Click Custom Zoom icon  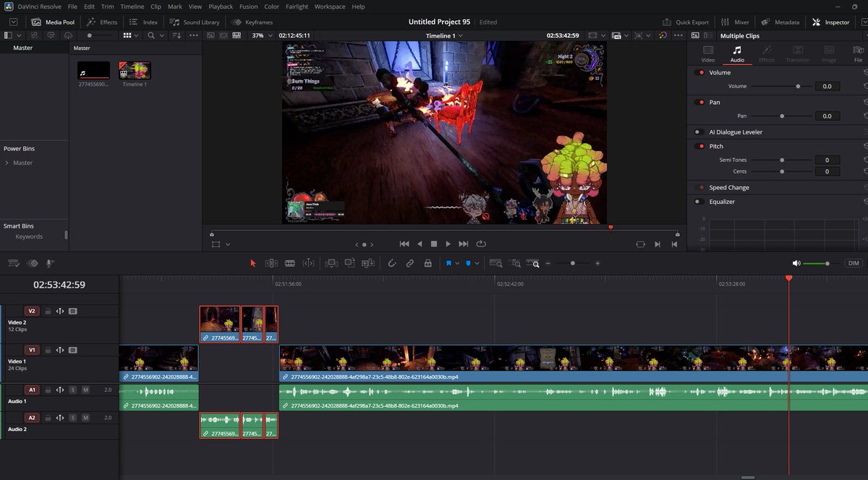533,264
